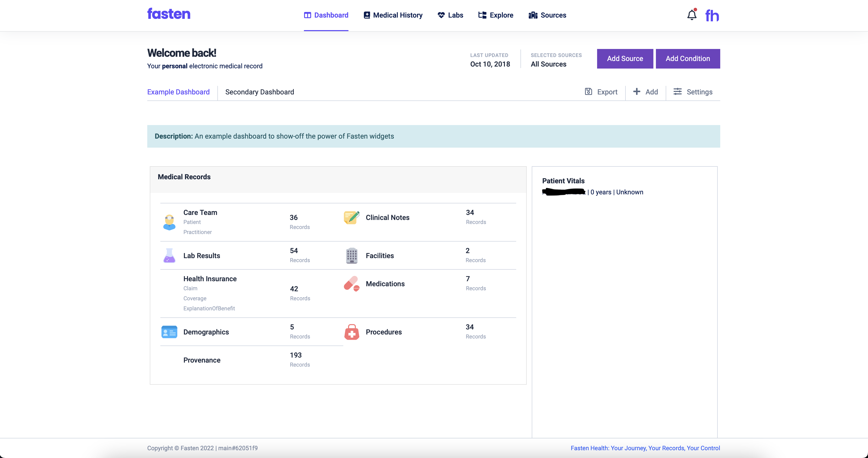Click the Procedures medical bag icon

(x=351, y=332)
